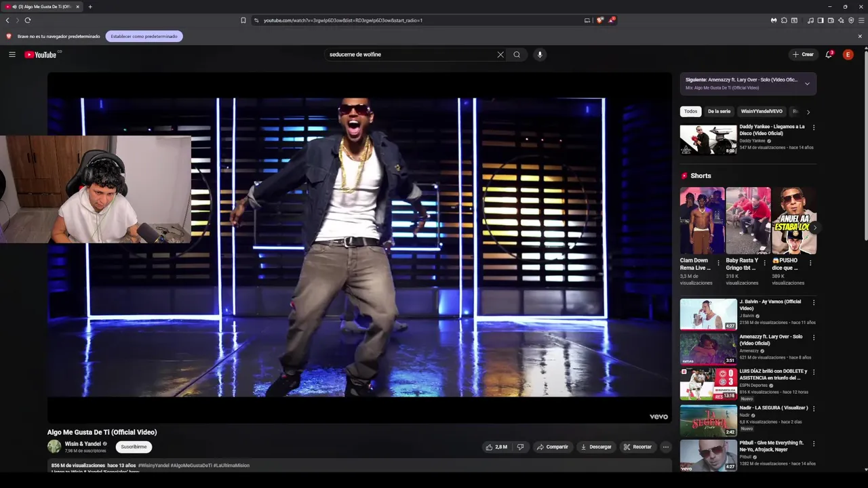The image size is (868, 488).
Task: Open the site settings icon in the address bar
Action: click(256, 20)
